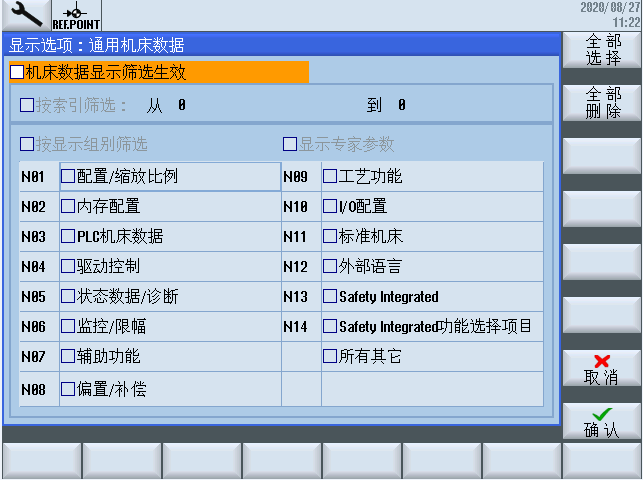Check the 驱动控制 option

tap(68, 267)
